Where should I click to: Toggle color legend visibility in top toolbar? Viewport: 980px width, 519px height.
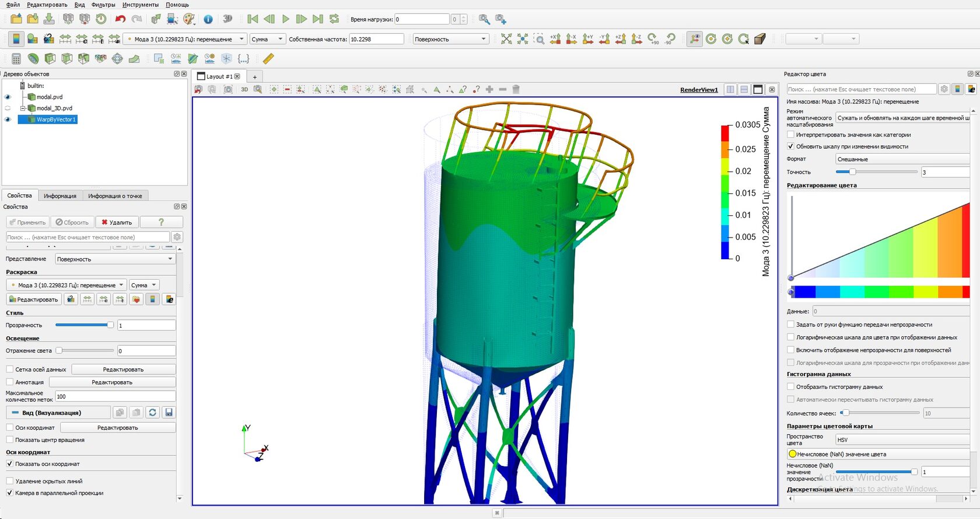tap(16, 39)
